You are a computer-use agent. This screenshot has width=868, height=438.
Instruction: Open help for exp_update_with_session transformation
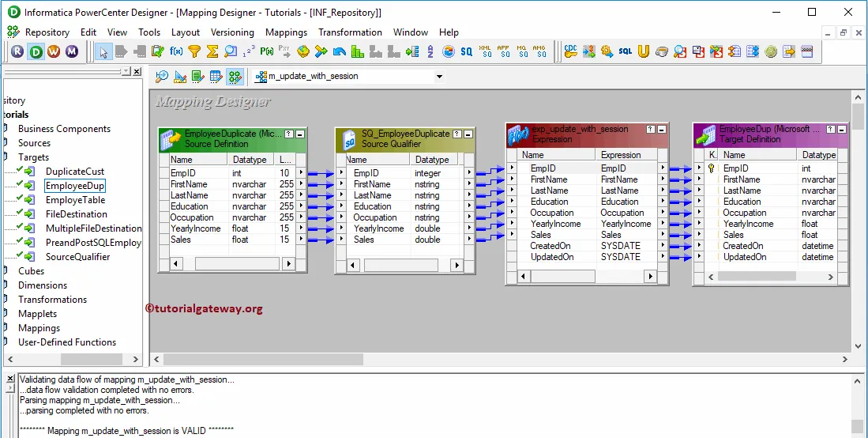click(651, 129)
